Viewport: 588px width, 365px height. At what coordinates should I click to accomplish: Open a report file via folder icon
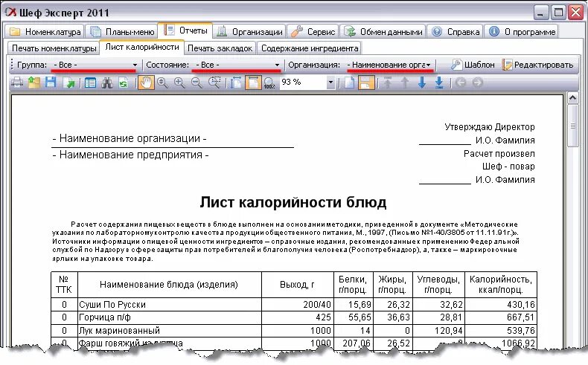(33, 83)
